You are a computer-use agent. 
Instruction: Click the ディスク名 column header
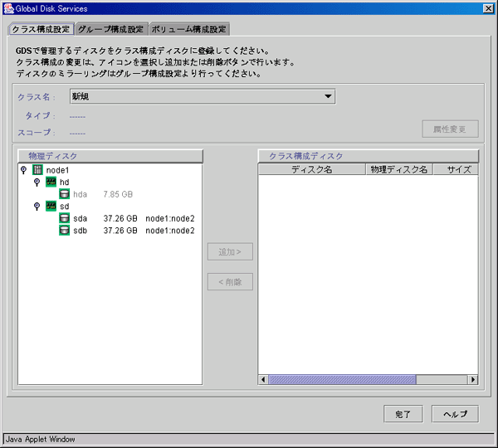pos(312,169)
